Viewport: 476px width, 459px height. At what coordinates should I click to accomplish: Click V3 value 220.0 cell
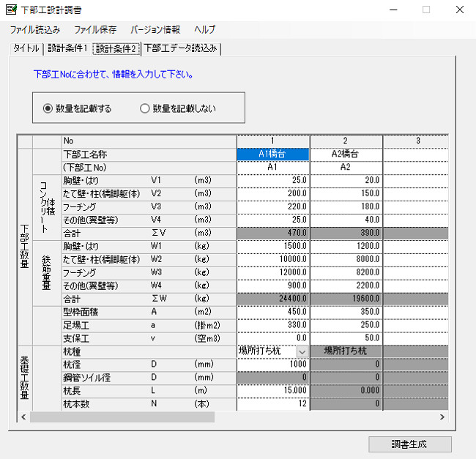[273, 207]
